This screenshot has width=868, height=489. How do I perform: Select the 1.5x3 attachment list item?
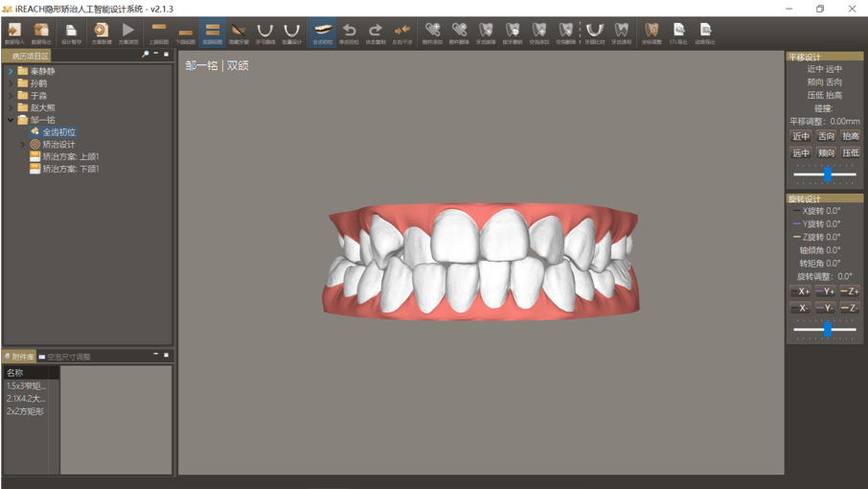[x=26, y=385]
